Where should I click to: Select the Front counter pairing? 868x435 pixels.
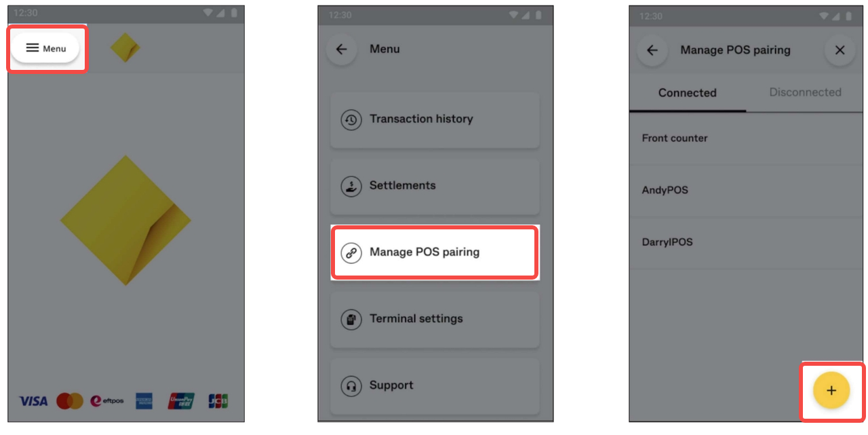pyautogui.click(x=747, y=138)
